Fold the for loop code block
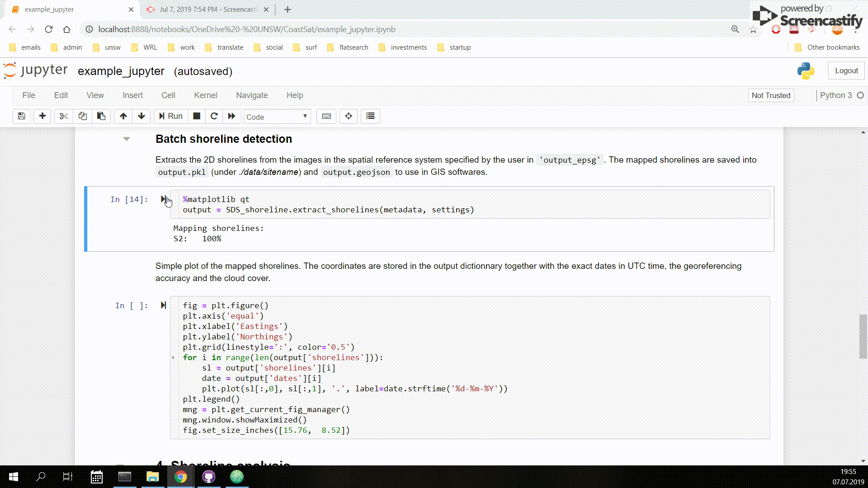 [x=173, y=358]
